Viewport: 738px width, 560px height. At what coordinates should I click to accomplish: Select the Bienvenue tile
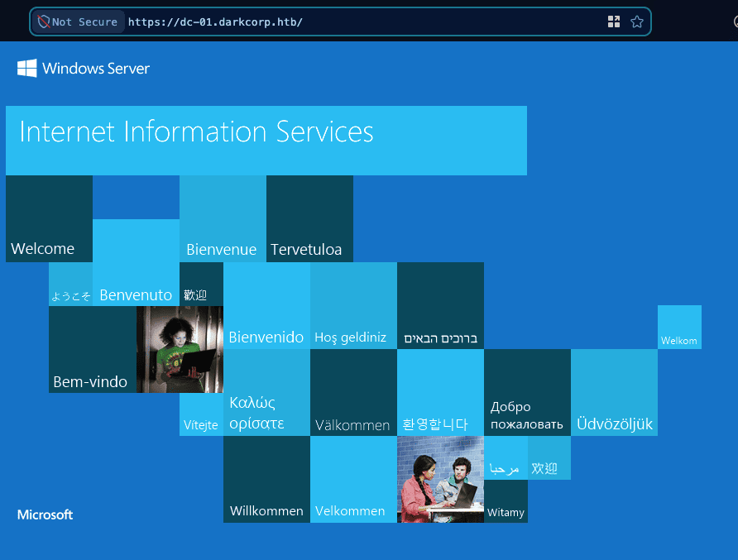(x=223, y=219)
